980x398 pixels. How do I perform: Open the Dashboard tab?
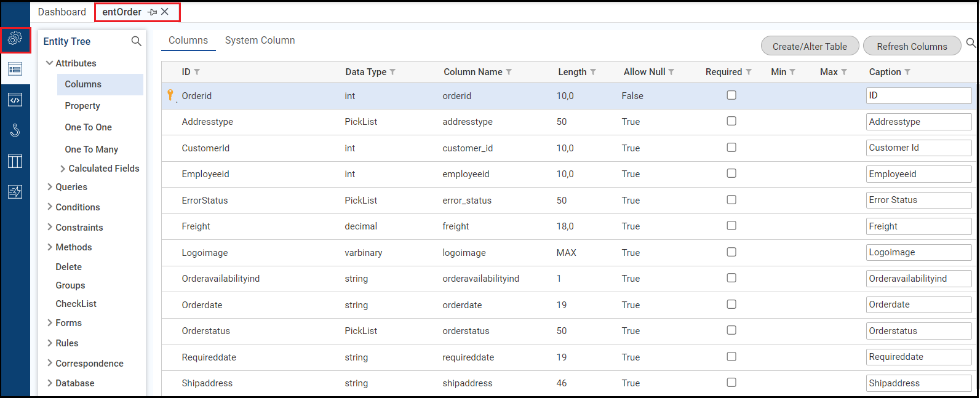[x=62, y=12]
